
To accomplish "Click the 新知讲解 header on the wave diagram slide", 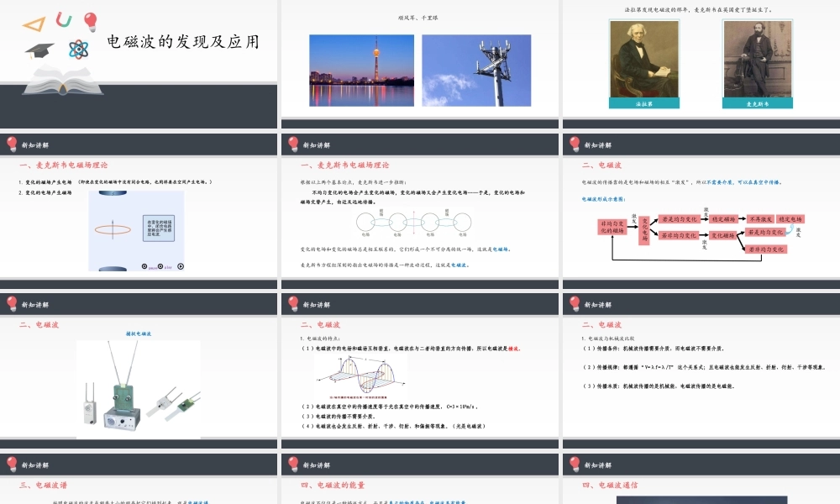I will tap(317, 305).
